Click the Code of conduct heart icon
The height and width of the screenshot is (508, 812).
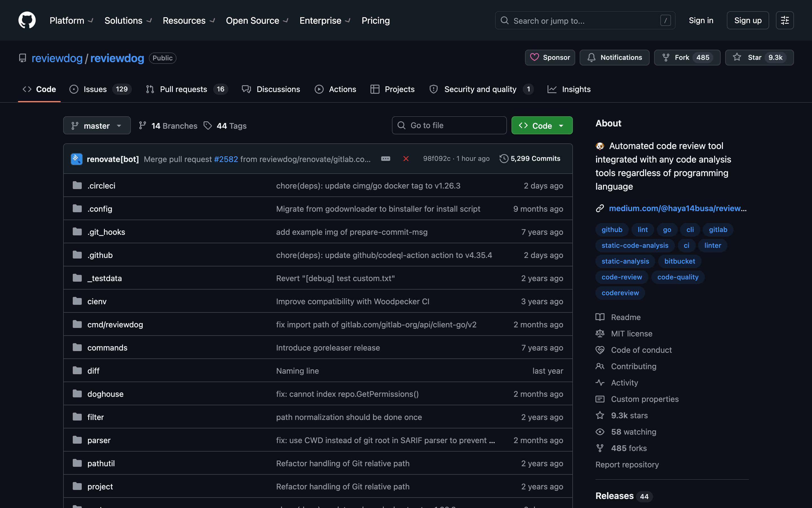pyautogui.click(x=600, y=350)
